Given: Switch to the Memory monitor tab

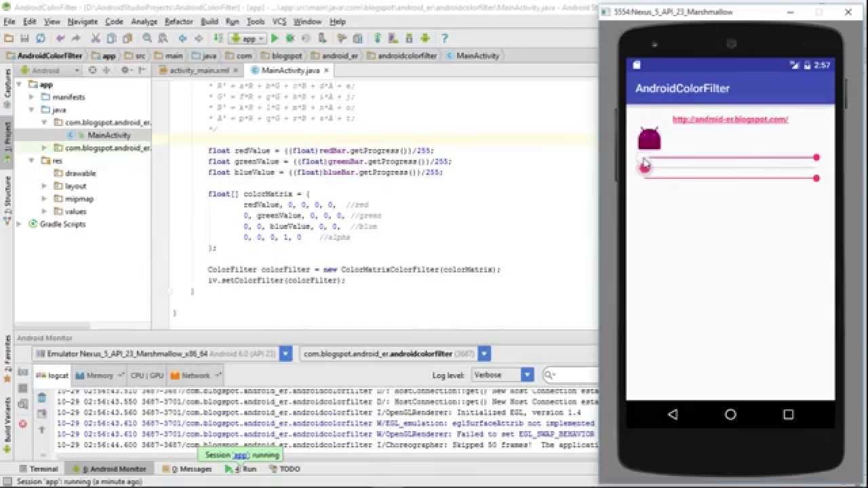Looking at the screenshot, I should tap(99, 375).
